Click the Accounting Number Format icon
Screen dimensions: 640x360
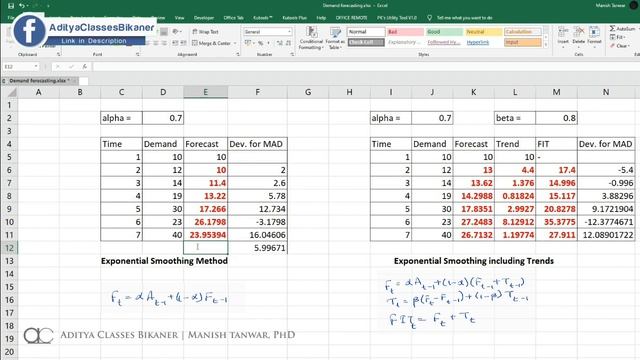248,43
